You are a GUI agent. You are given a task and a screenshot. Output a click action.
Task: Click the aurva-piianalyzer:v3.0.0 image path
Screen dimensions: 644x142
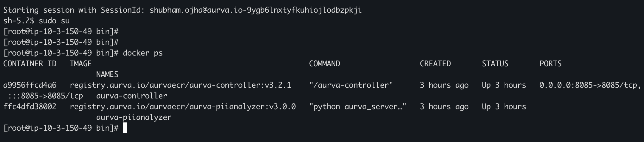coord(183,107)
